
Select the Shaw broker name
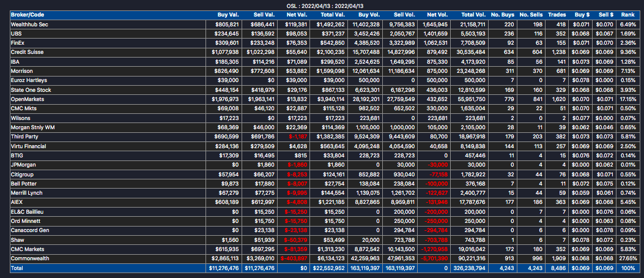[x=18, y=240]
